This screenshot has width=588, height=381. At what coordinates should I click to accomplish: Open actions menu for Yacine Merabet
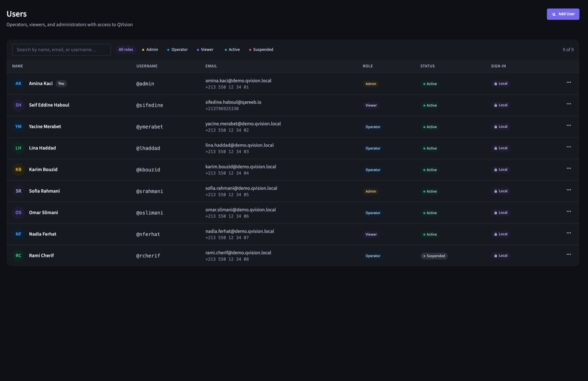click(x=569, y=126)
